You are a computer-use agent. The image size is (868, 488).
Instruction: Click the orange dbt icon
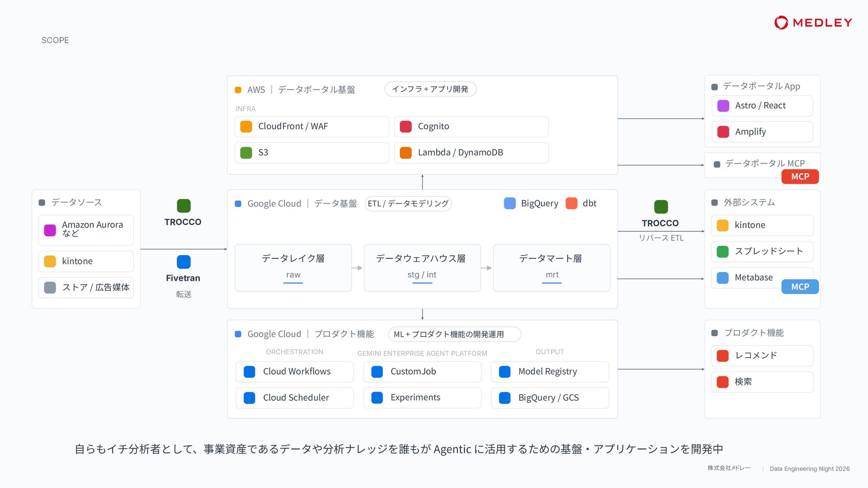(x=571, y=203)
